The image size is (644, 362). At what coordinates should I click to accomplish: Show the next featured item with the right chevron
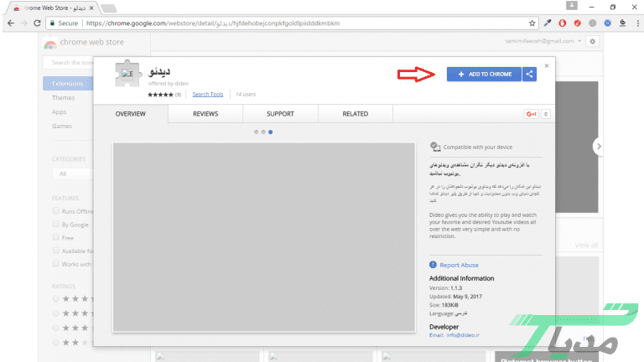click(x=599, y=147)
